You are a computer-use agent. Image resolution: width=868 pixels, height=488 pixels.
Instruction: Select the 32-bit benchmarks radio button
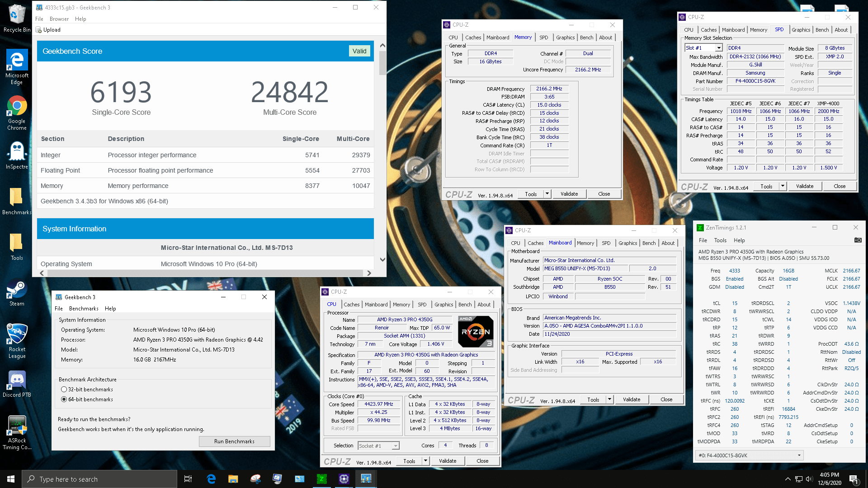coord(64,389)
